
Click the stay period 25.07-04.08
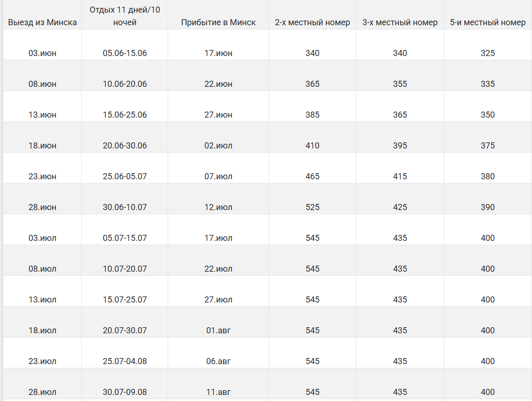point(125,361)
